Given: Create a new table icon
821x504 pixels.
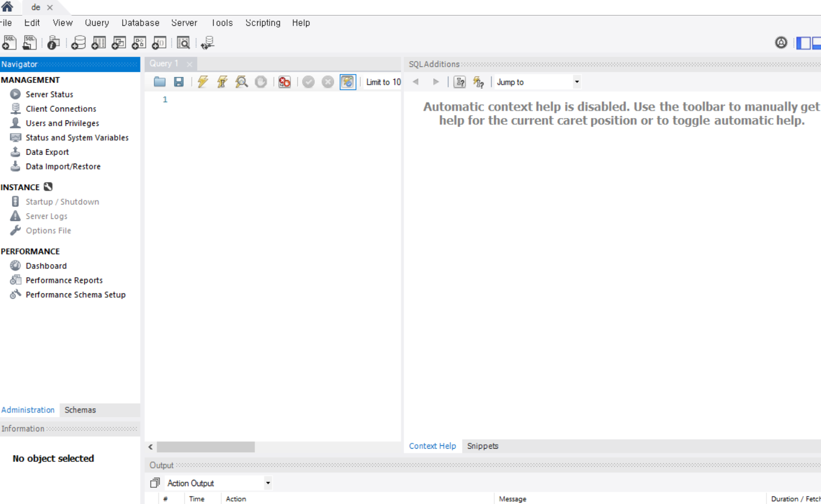Looking at the screenshot, I should pos(99,43).
